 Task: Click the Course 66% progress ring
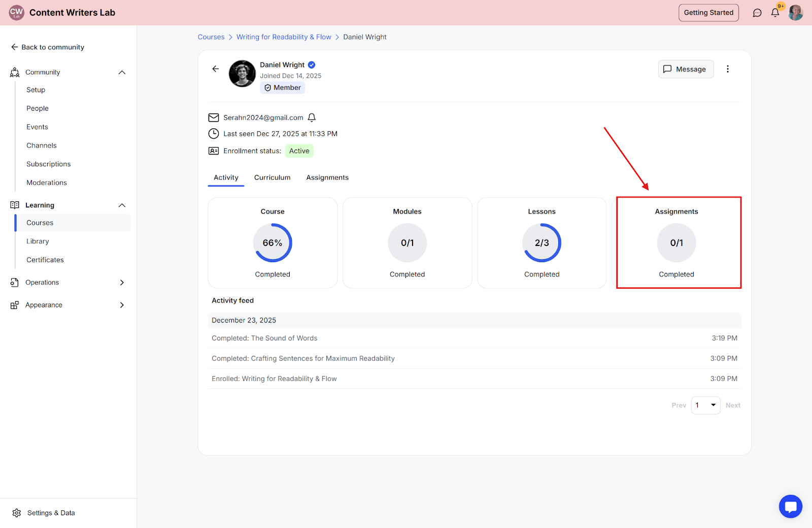(273, 243)
